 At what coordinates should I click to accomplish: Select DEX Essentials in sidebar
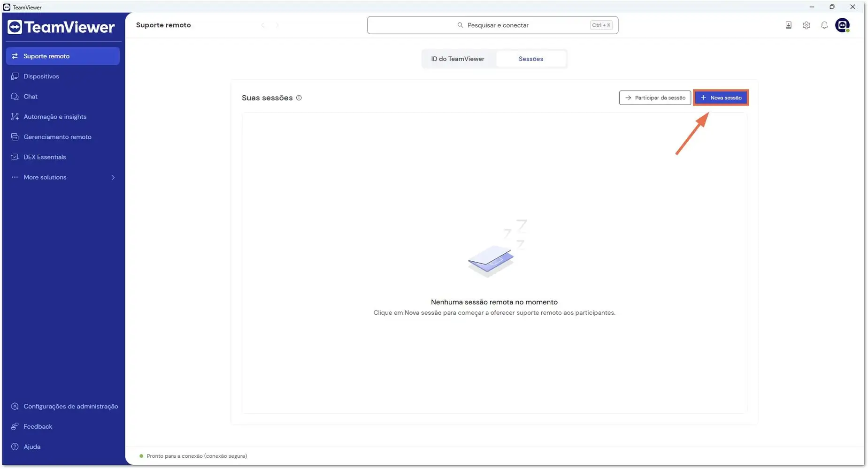tap(62, 157)
